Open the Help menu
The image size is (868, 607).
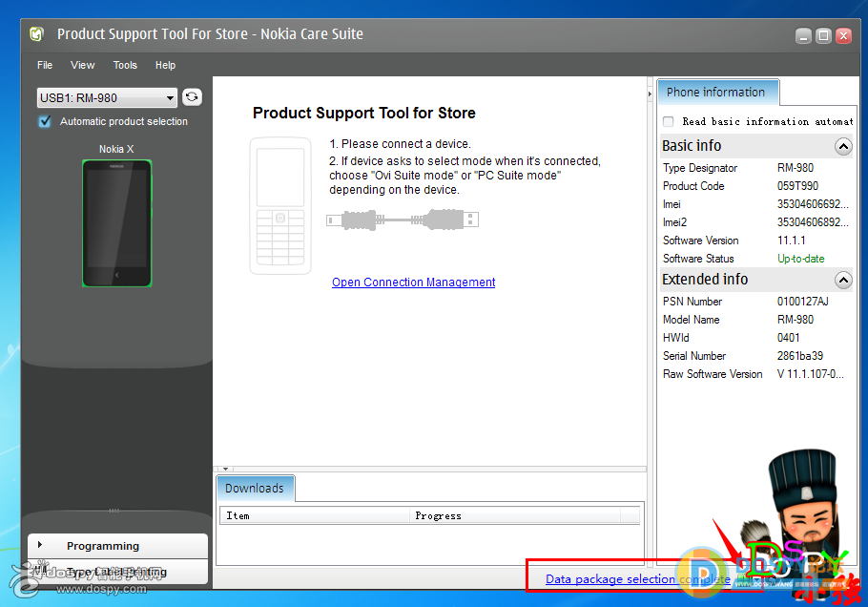[165, 65]
